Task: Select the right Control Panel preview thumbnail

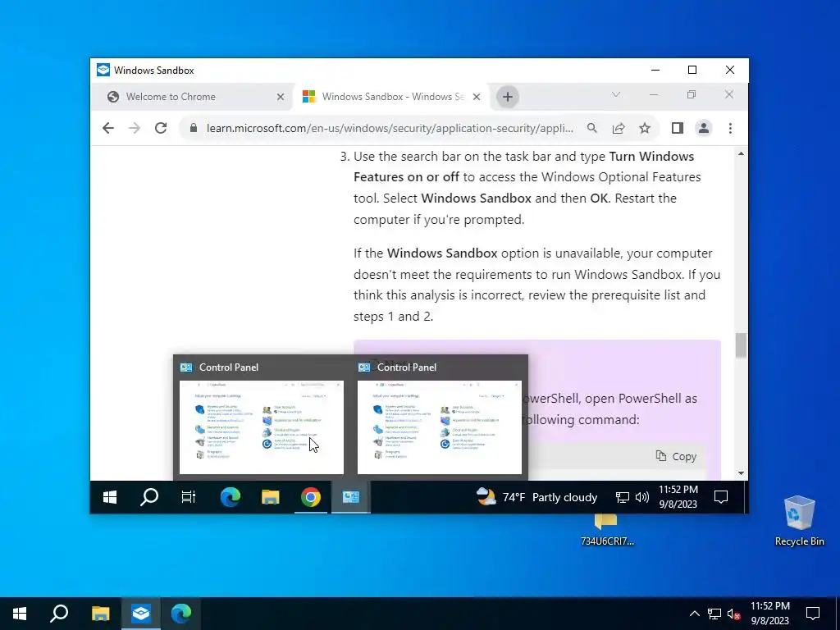Action: tap(440, 427)
